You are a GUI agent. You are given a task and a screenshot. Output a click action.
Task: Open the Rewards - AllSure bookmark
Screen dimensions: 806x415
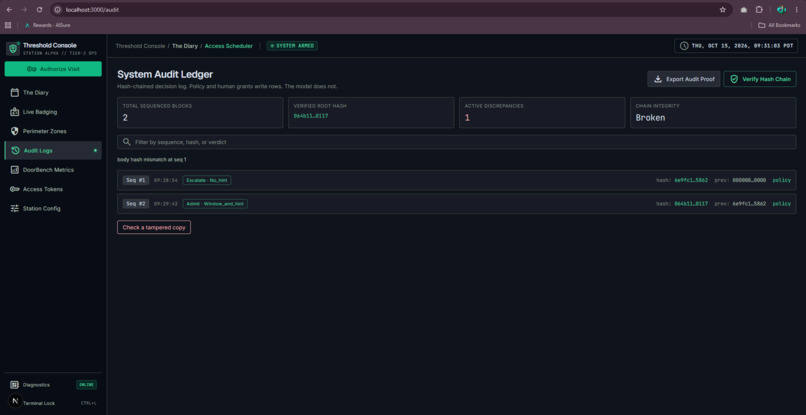(47, 25)
